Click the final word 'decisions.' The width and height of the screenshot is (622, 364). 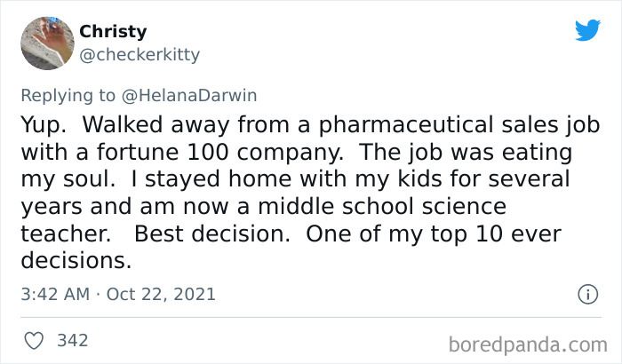click(x=75, y=262)
